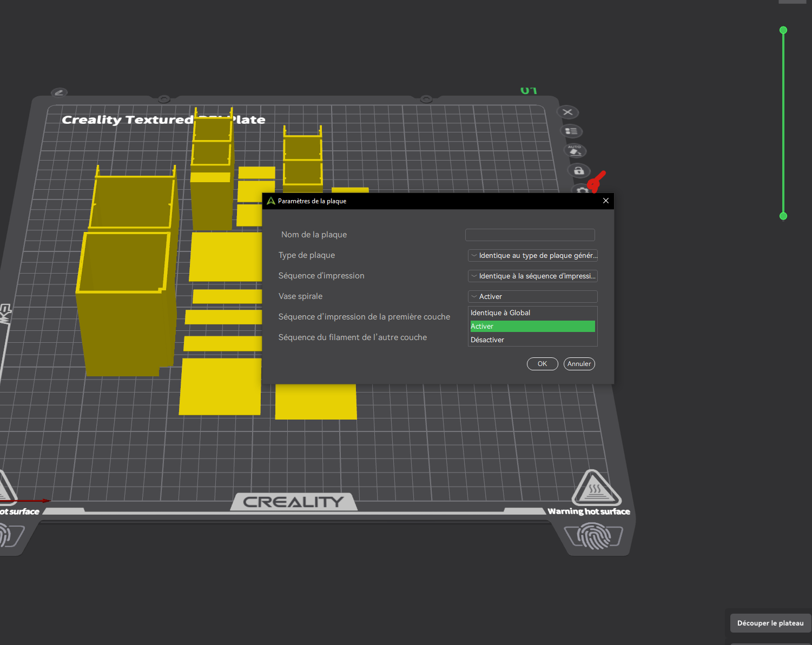
Task: Click the plate settings gear icon
Action: coord(582,190)
